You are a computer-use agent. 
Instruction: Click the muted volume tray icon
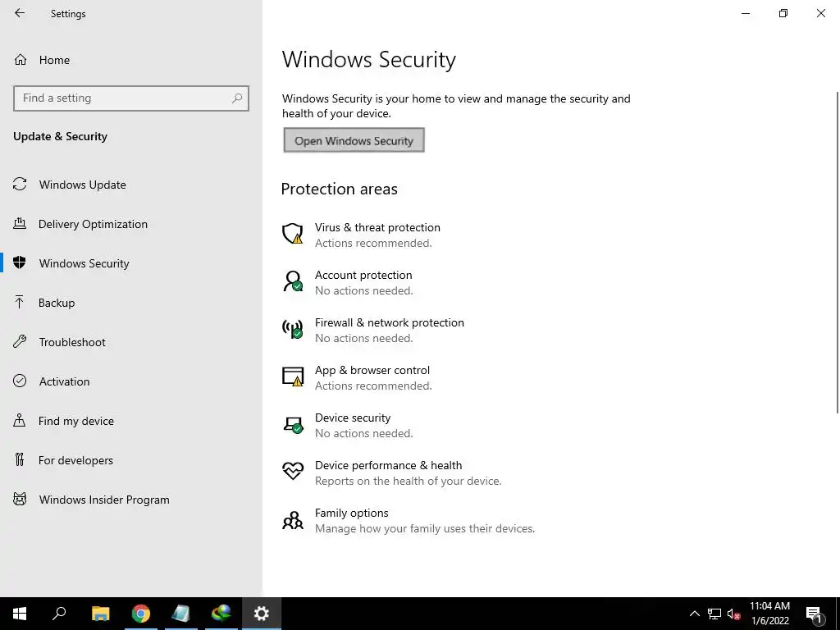(734, 614)
